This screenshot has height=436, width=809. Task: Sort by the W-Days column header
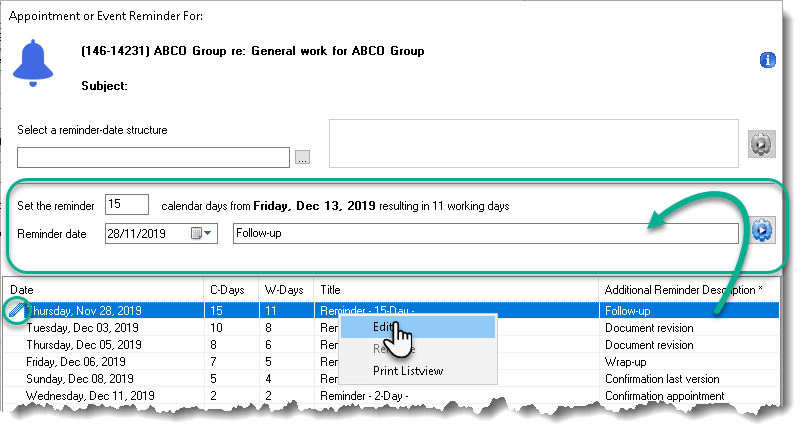(x=286, y=290)
